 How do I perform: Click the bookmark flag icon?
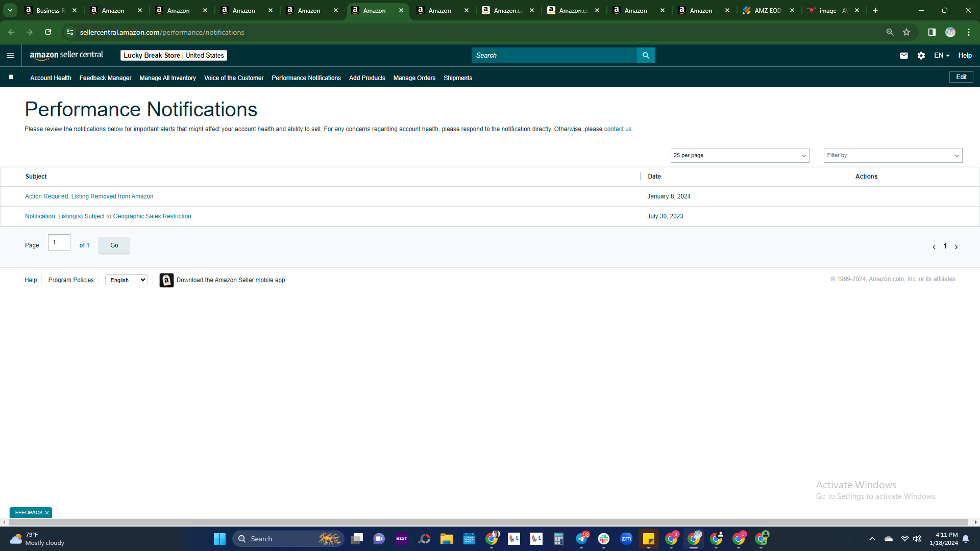click(11, 77)
